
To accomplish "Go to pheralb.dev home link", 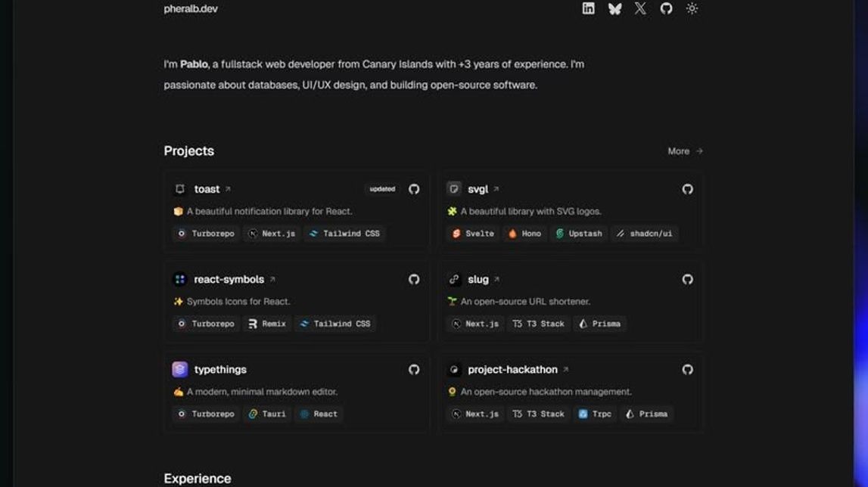I will pos(191,9).
